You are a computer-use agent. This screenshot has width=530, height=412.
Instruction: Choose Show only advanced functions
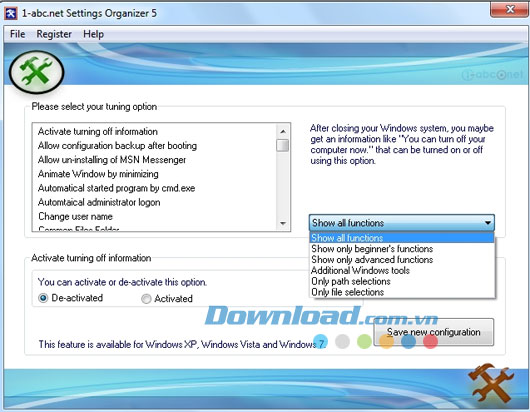click(x=402, y=260)
